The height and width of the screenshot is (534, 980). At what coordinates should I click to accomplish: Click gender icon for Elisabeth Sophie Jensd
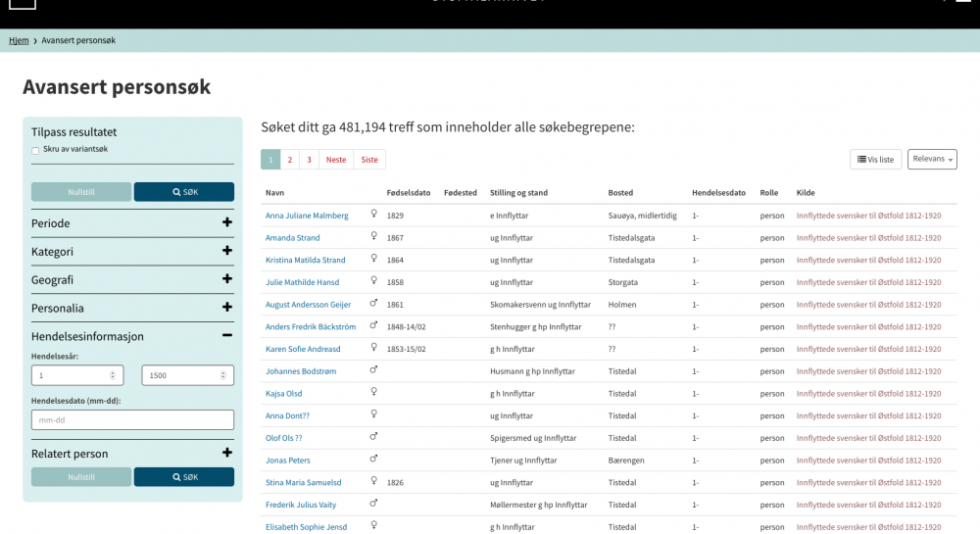coord(373,525)
